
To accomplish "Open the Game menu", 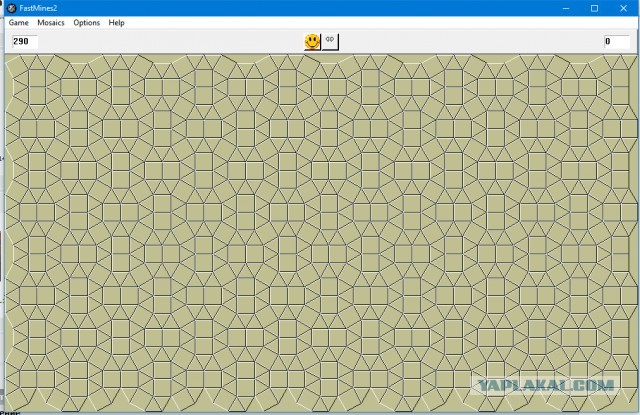I will coord(19,23).
